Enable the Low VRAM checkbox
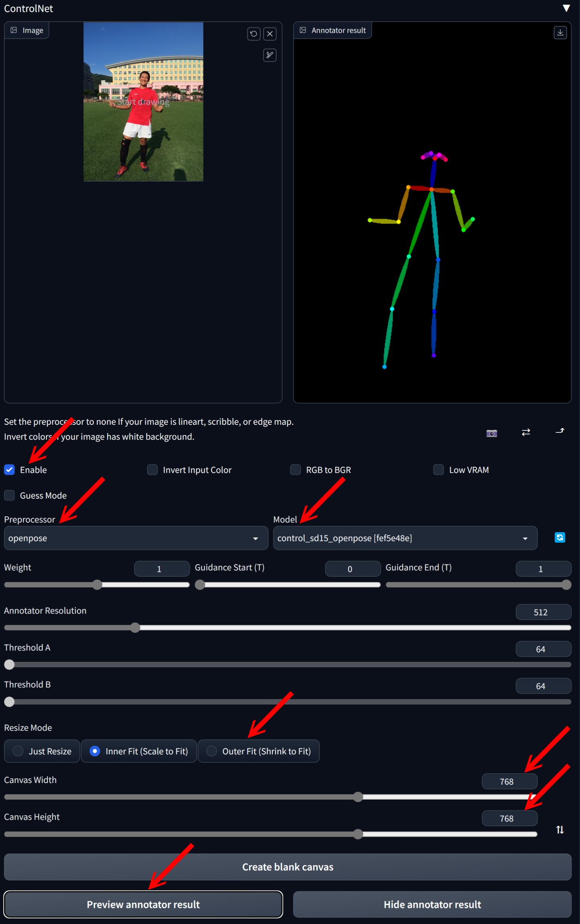580x924 pixels. pyautogui.click(x=438, y=470)
